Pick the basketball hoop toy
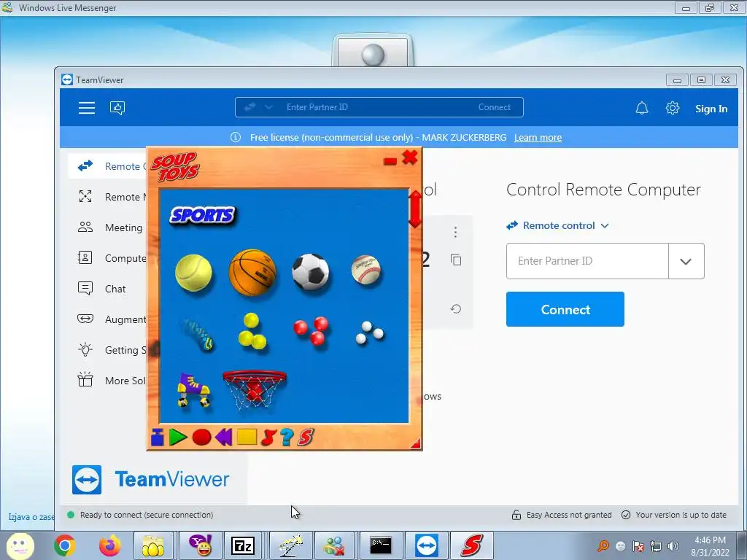This screenshot has width=747, height=560. pyautogui.click(x=255, y=389)
